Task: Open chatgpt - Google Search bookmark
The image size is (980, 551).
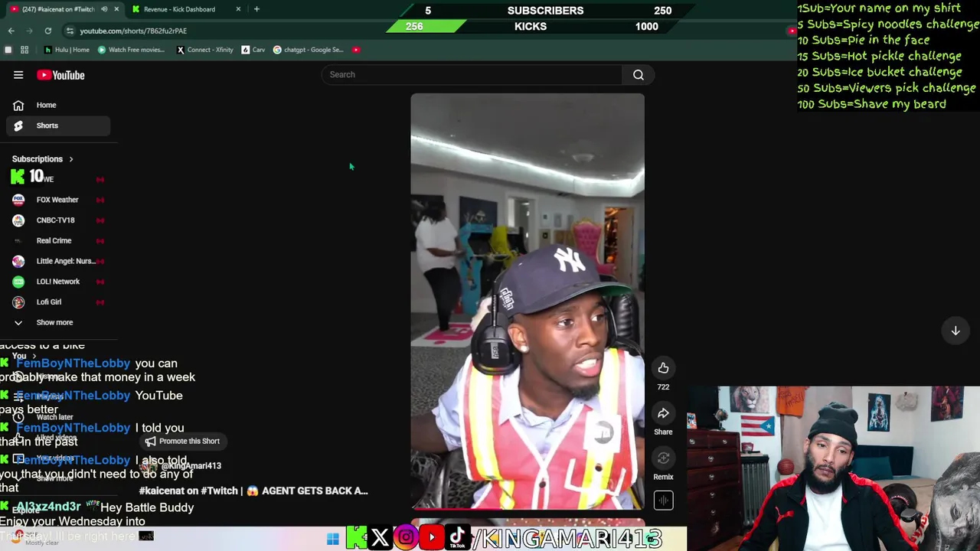Action: click(x=308, y=50)
